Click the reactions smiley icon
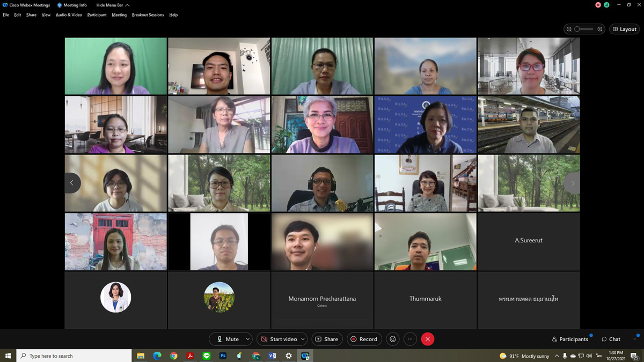 tap(393, 339)
